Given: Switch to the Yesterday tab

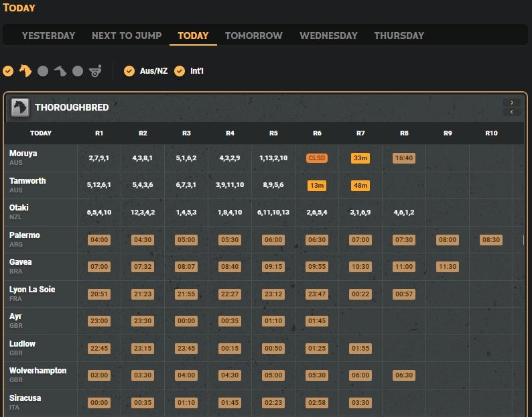Looking at the screenshot, I should [48, 36].
